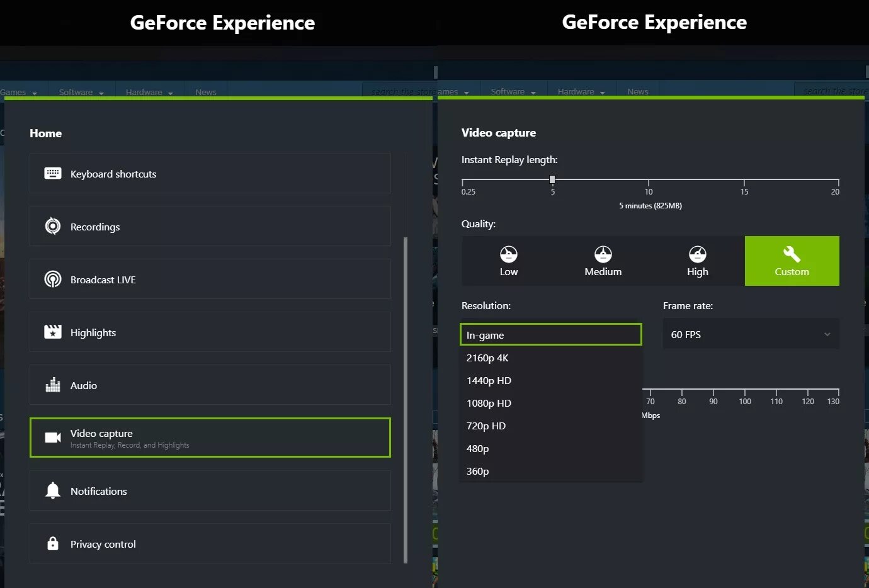
Task: Open the News tab in right background window
Action: tap(638, 91)
